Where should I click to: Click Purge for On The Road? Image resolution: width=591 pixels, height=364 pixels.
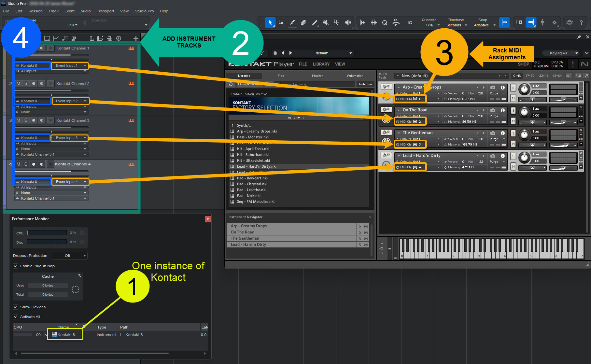(494, 116)
